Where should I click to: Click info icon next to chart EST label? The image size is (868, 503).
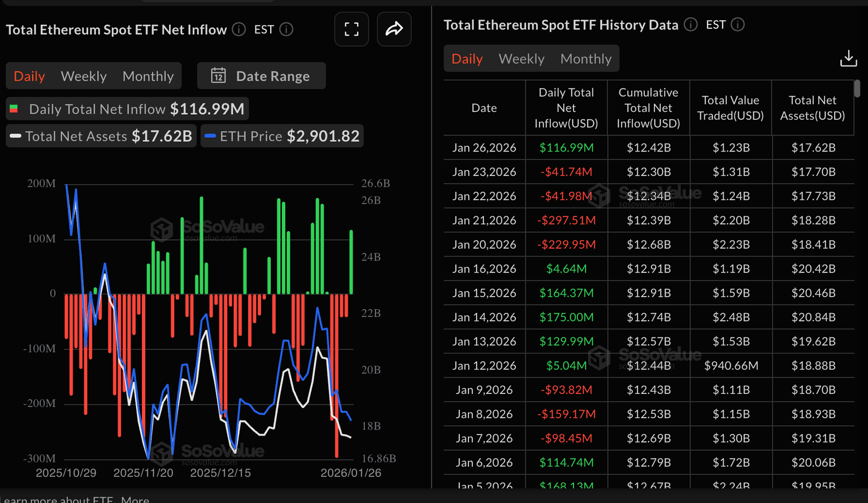287,29
